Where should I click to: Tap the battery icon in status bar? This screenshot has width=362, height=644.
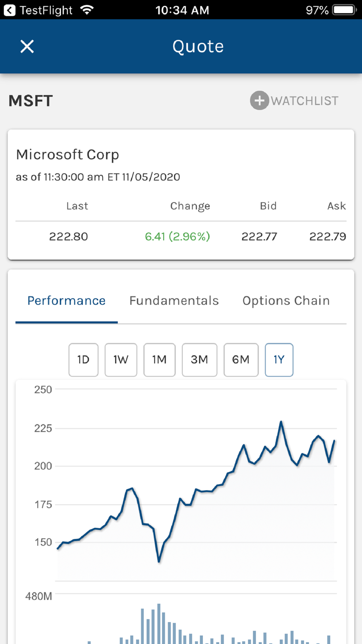tap(344, 10)
